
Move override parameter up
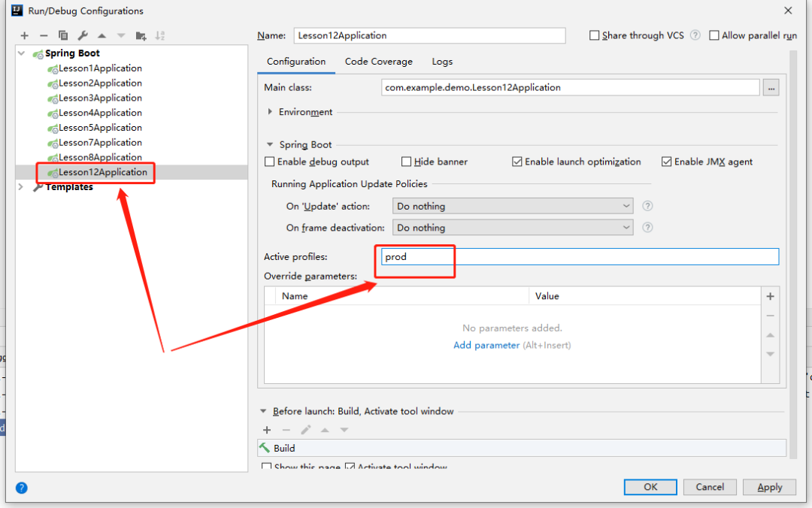tap(771, 336)
